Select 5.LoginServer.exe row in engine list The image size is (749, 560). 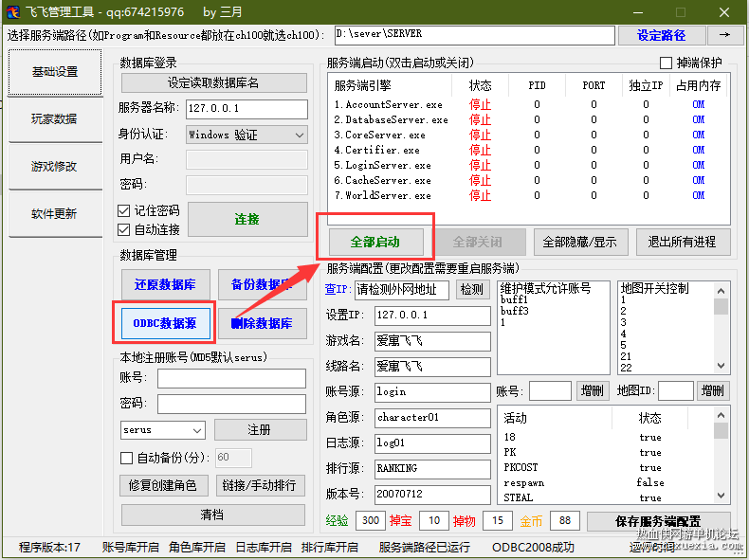[x=529, y=165]
